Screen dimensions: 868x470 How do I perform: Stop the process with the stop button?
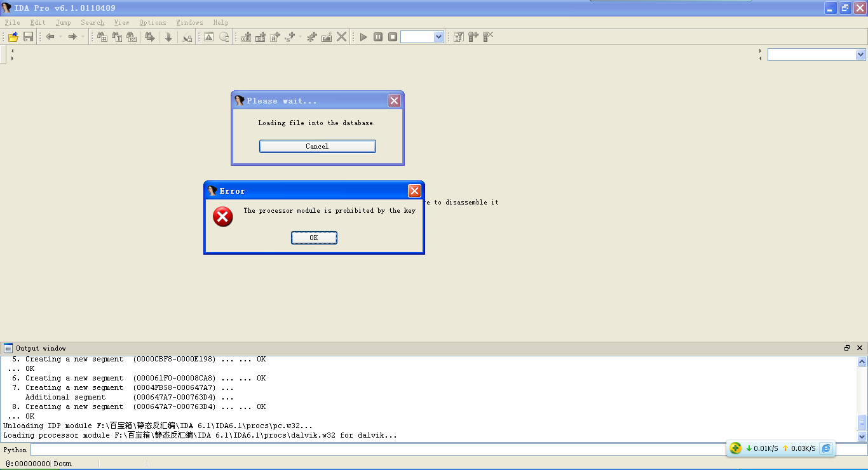393,37
